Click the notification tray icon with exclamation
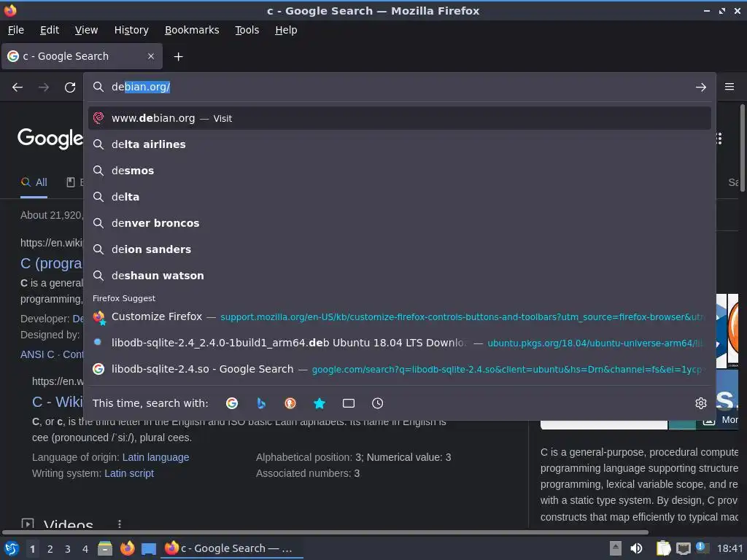Image resolution: width=747 pixels, height=560 pixels. click(x=702, y=548)
